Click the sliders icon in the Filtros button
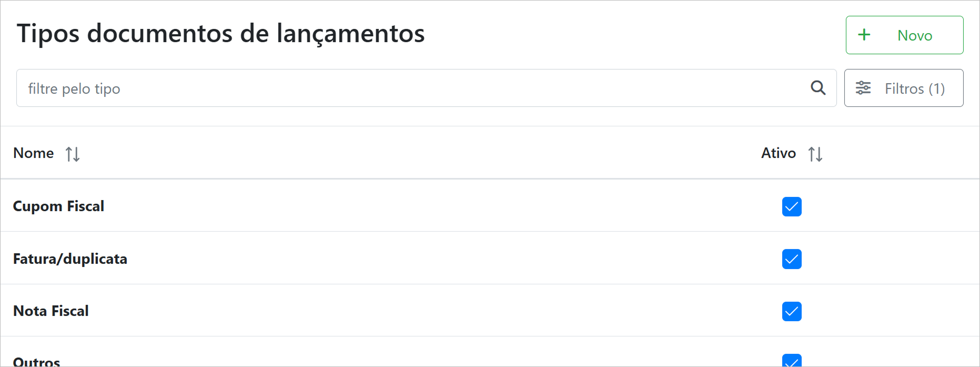980x367 pixels. click(863, 88)
